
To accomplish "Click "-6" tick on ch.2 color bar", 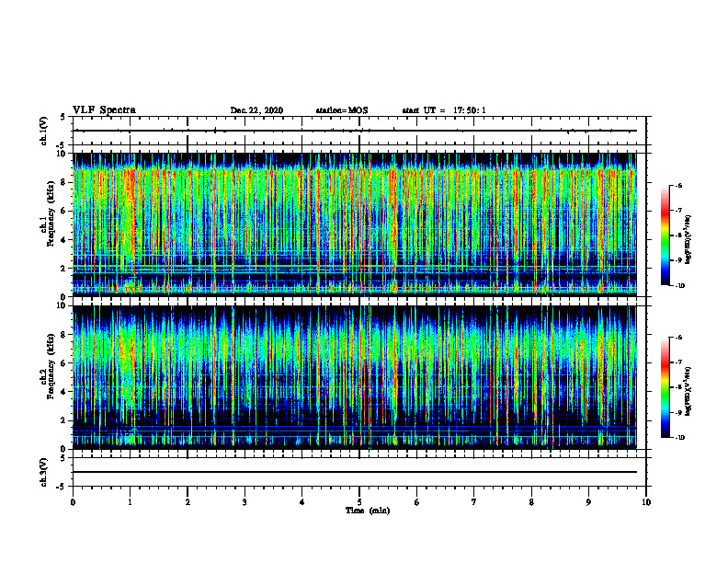I will [x=678, y=338].
